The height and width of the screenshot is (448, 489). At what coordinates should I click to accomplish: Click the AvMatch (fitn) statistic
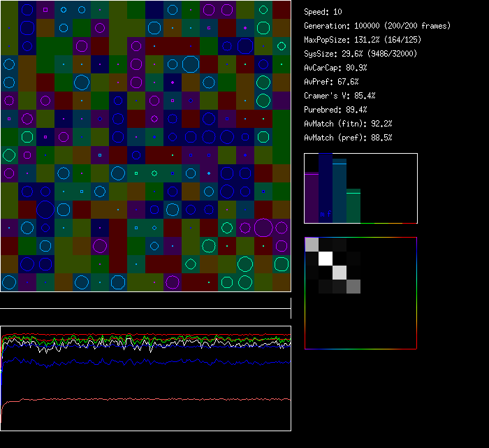[x=347, y=124]
